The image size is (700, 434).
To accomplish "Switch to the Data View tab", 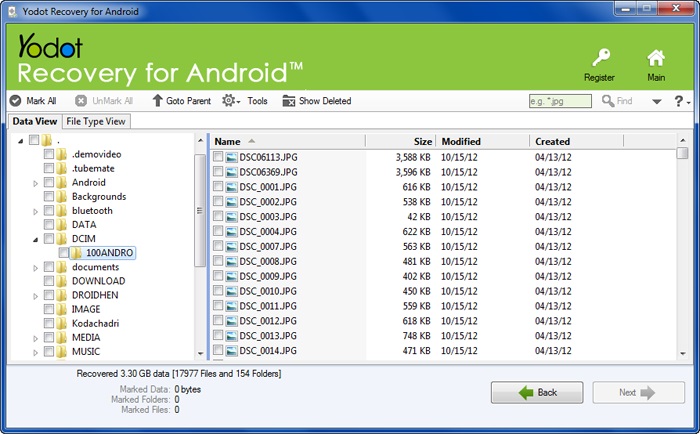I will pos(35,121).
